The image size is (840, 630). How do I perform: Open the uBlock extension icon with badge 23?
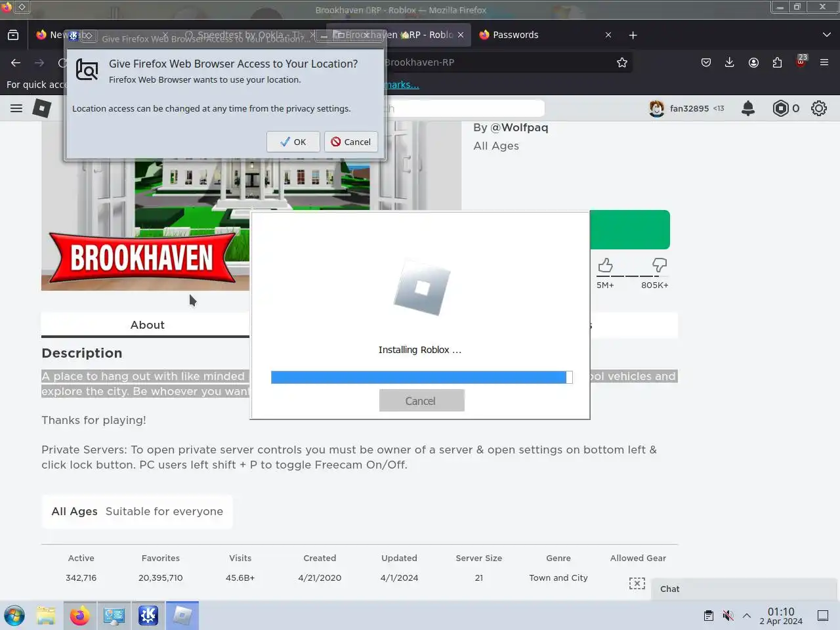point(801,62)
